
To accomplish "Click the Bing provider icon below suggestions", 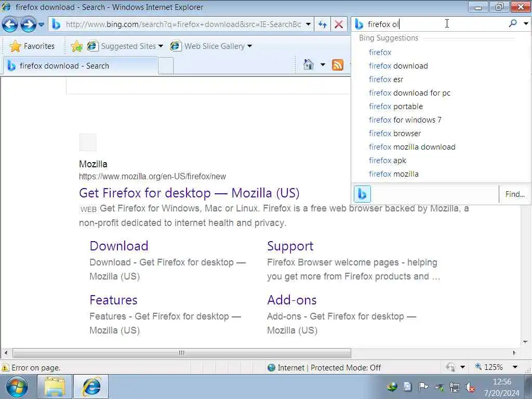I will (362, 194).
